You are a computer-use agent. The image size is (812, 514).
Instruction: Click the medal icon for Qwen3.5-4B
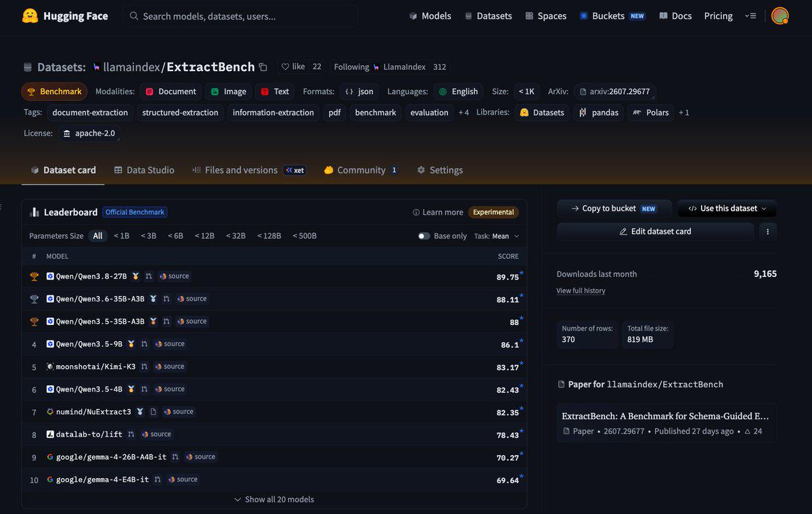(x=131, y=389)
